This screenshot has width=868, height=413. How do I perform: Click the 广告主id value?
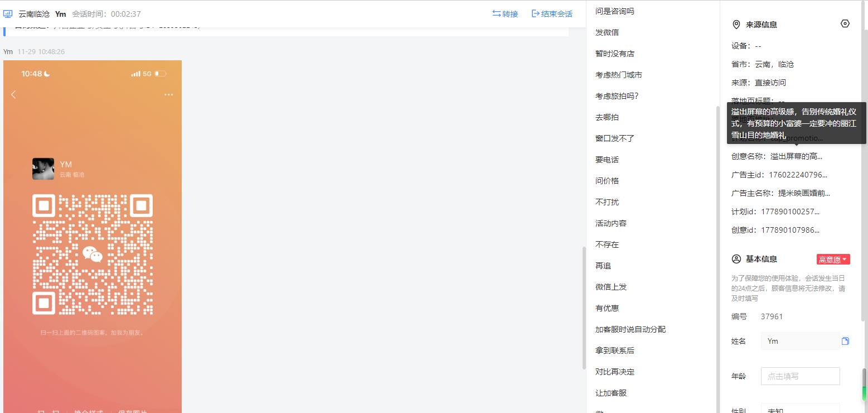(798, 175)
